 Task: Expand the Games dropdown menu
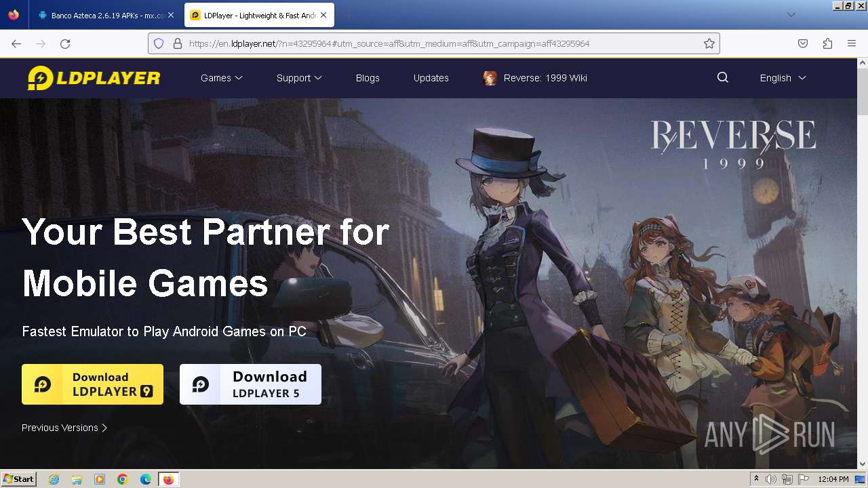pyautogui.click(x=222, y=78)
